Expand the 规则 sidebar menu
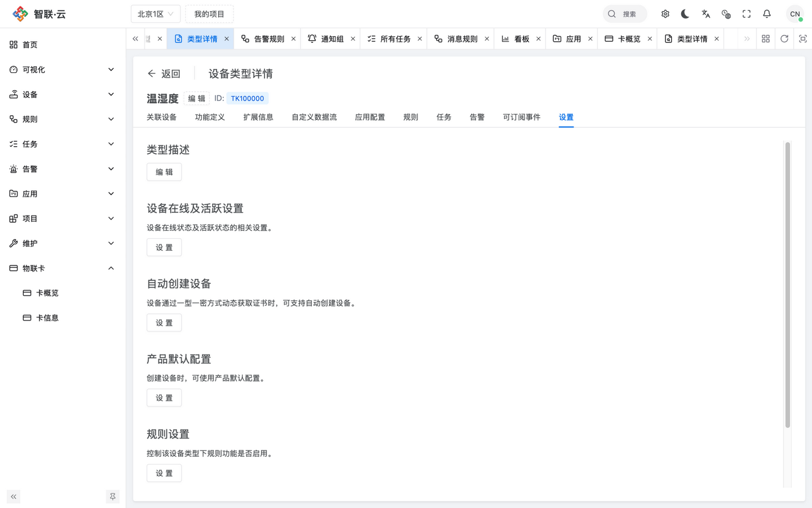Screen dimensions: 812x508 (x=63, y=119)
